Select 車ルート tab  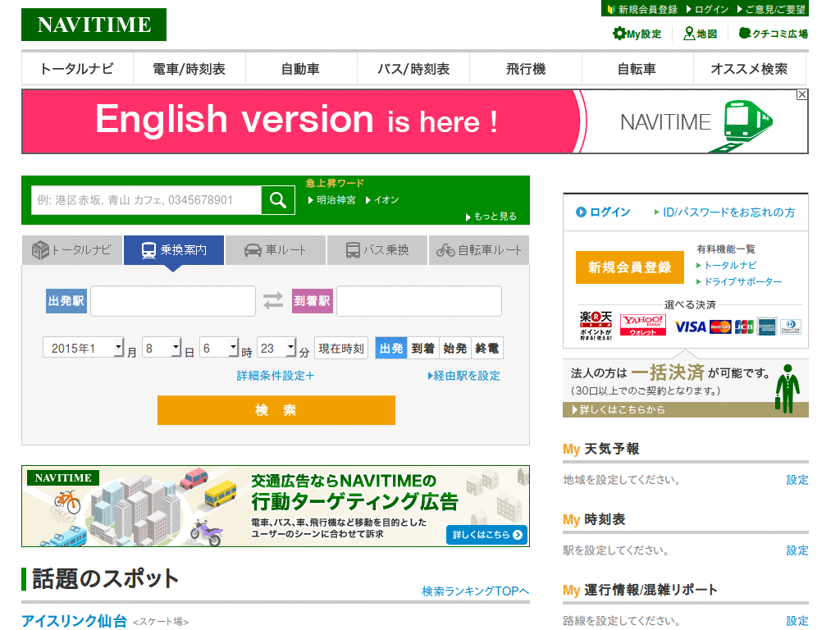(x=276, y=250)
